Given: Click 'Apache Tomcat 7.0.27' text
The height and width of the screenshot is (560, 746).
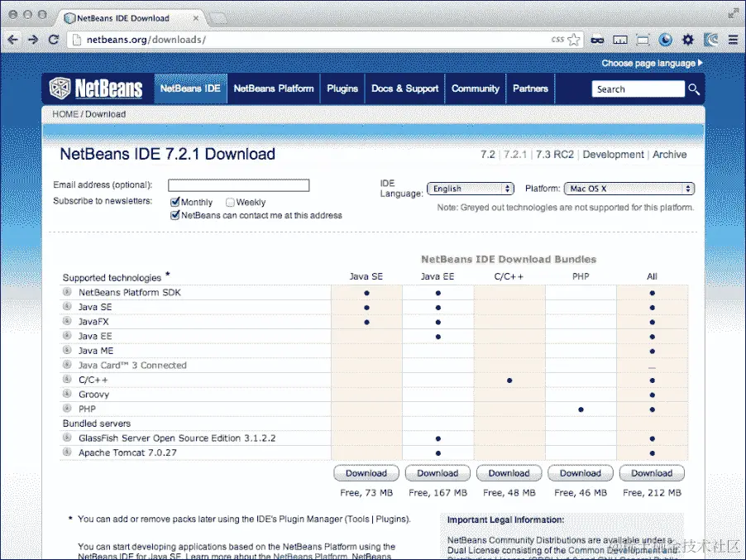Looking at the screenshot, I should pos(127,452).
